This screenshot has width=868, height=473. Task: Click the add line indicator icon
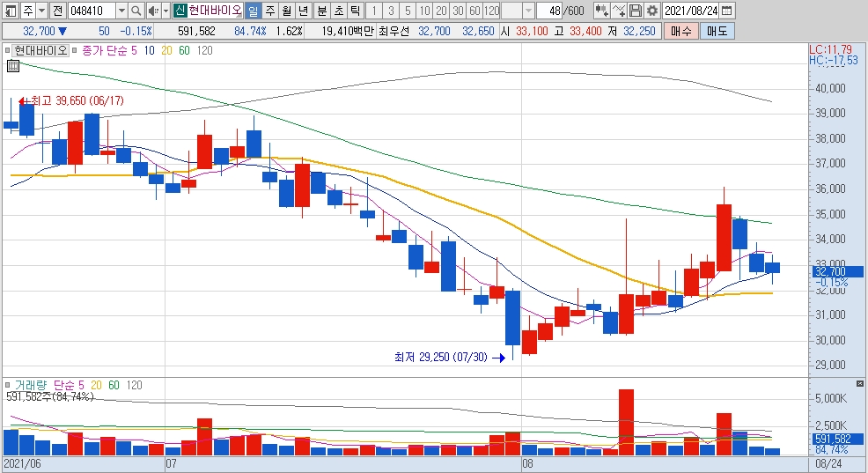click(x=619, y=11)
